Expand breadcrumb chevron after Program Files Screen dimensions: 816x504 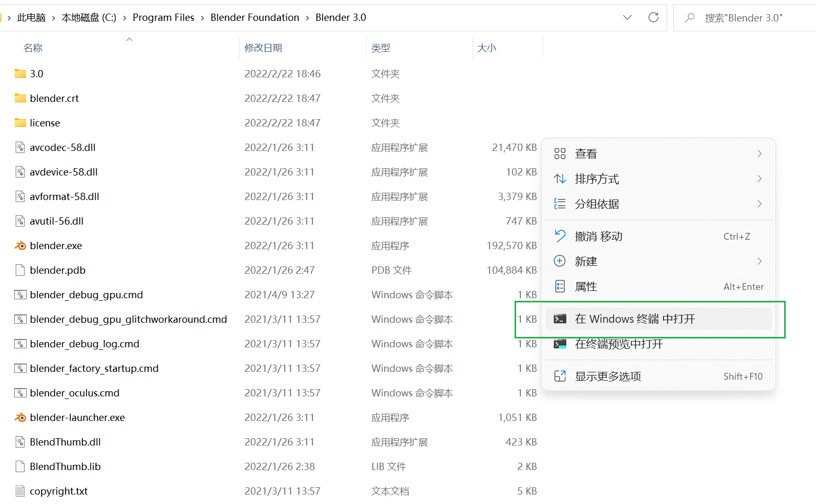202,18
